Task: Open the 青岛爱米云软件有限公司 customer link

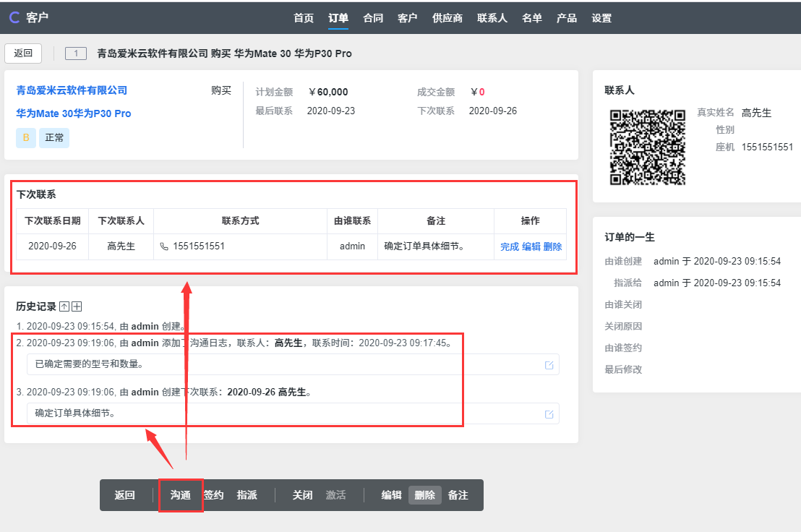Action: coord(72,90)
